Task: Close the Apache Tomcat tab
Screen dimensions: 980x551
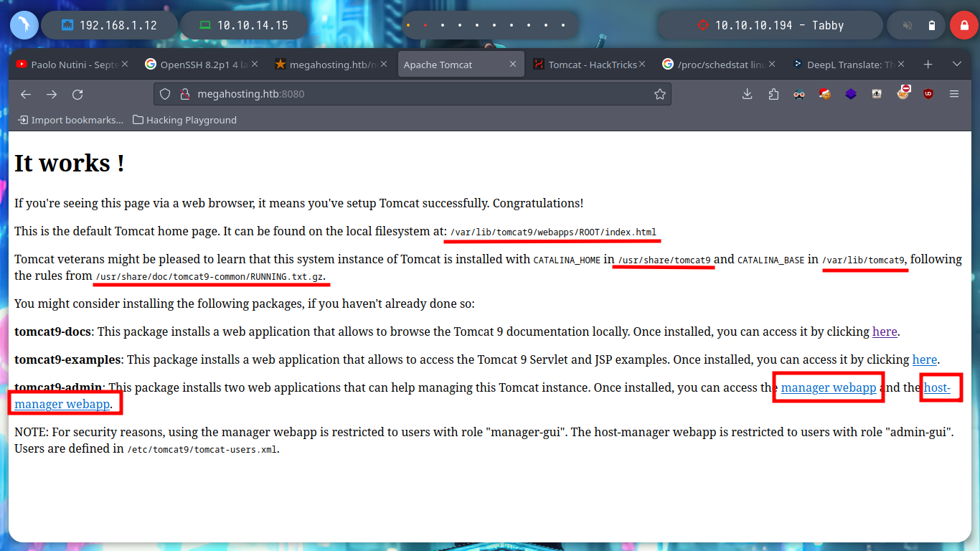Action: click(x=513, y=65)
